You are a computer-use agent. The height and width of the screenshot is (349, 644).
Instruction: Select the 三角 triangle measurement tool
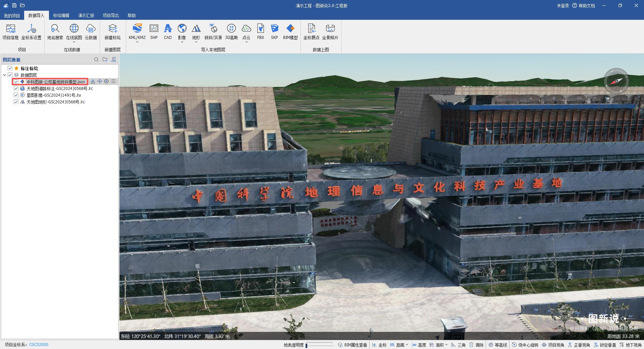pos(458,345)
